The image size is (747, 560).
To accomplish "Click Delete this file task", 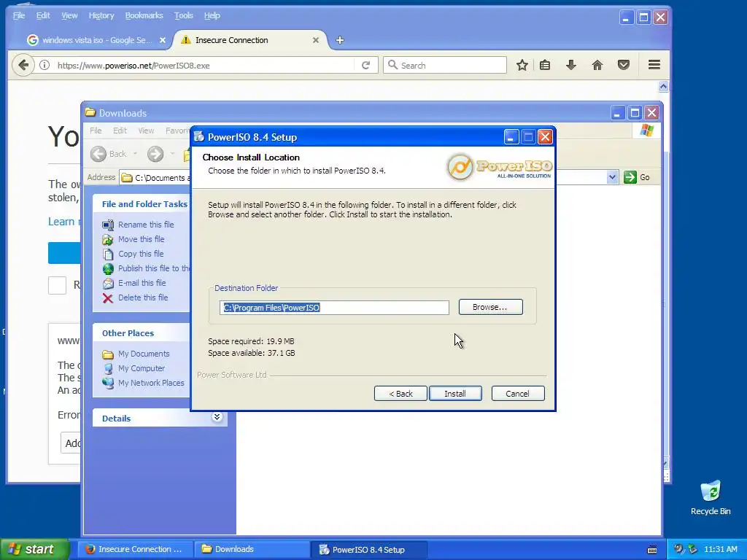I will (143, 297).
